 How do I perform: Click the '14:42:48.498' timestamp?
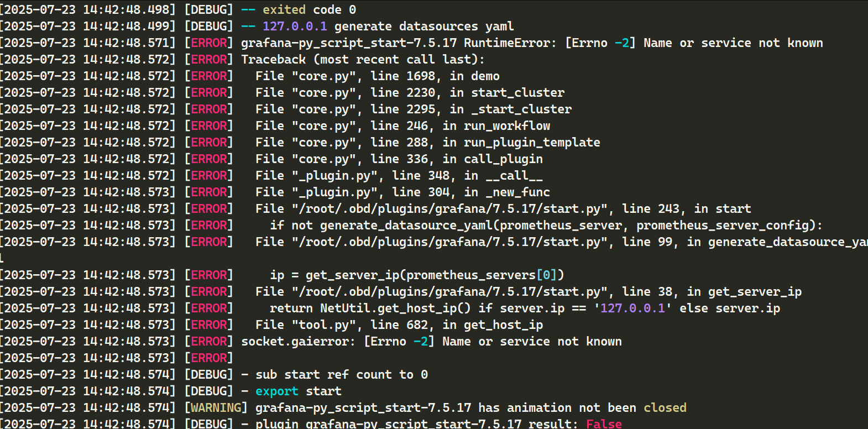click(126, 9)
